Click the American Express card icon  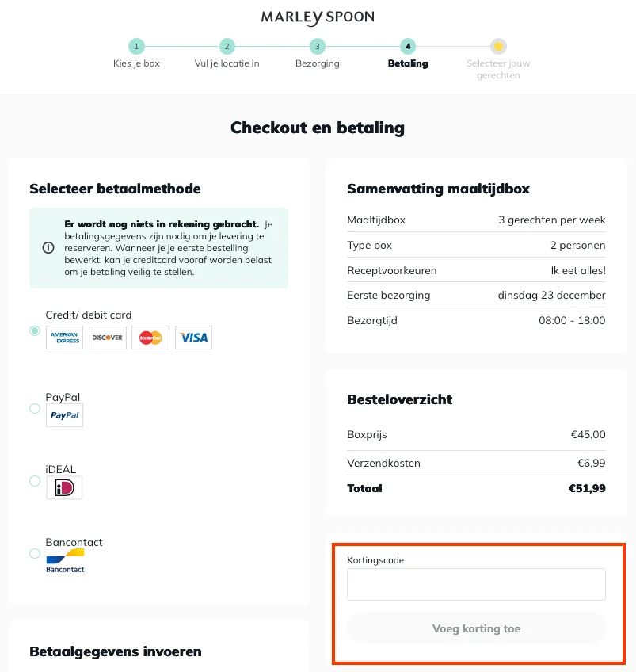coord(65,338)
